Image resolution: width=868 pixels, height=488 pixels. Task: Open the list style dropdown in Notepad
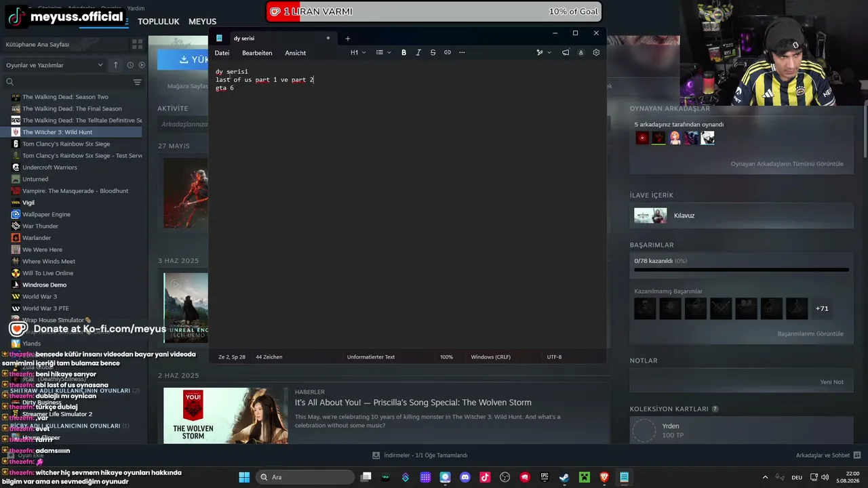384,52
